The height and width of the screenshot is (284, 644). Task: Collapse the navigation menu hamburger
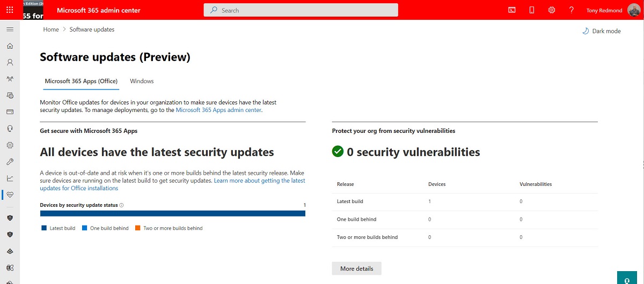[x=10, y=29]
